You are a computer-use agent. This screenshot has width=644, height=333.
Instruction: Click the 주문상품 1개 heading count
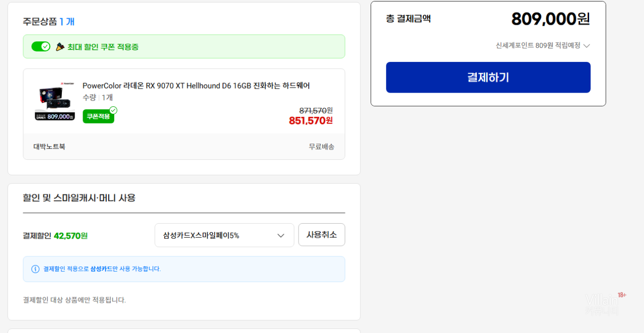click(67, 22)
